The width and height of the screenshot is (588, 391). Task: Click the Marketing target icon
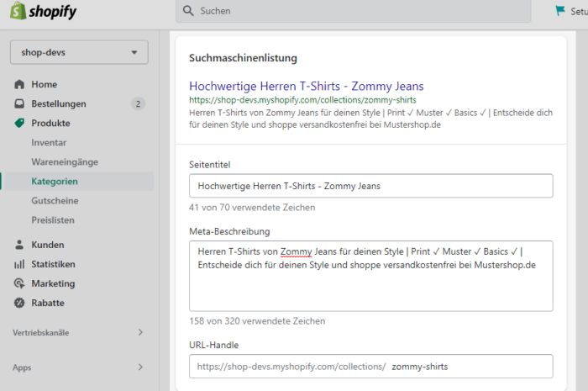click(x=19, y=283)
